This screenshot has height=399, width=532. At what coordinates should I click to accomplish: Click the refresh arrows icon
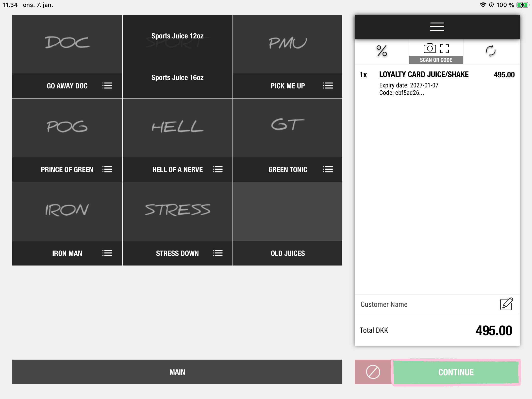pos(491,51)
